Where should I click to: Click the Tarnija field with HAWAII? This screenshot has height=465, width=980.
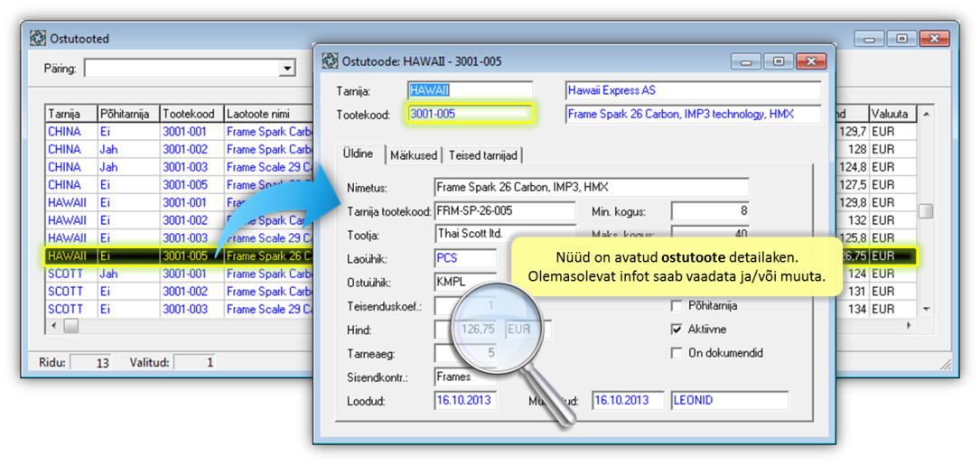pos(470,90)
